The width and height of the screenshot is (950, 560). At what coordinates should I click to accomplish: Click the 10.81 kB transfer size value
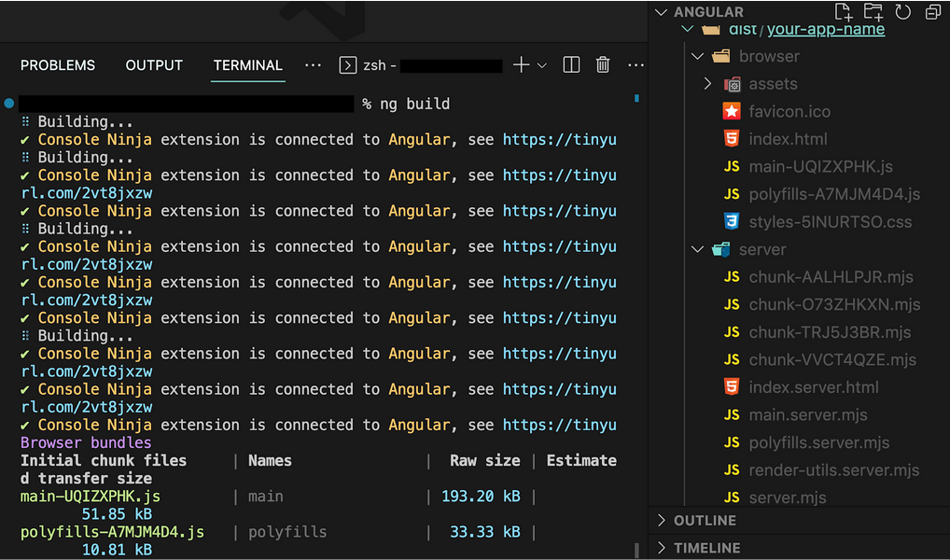(x=117, y=550)
